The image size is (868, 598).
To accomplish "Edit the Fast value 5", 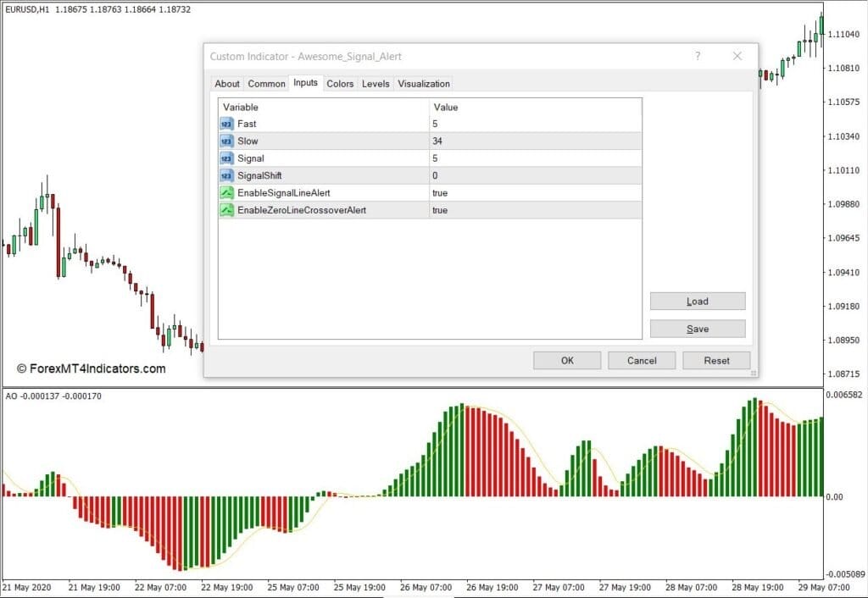I will pyautogui.click(x=536, y=124).
